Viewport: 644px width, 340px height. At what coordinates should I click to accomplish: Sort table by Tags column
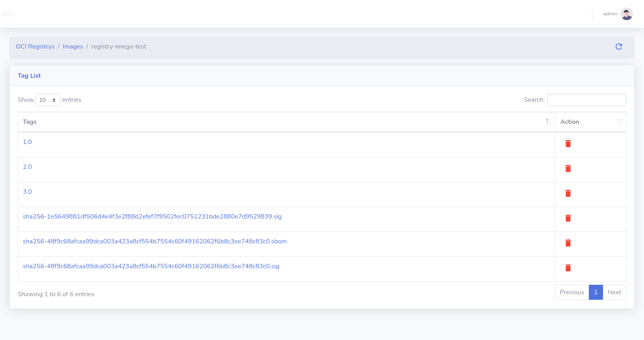pyautogui.click(x=286, y=122)
